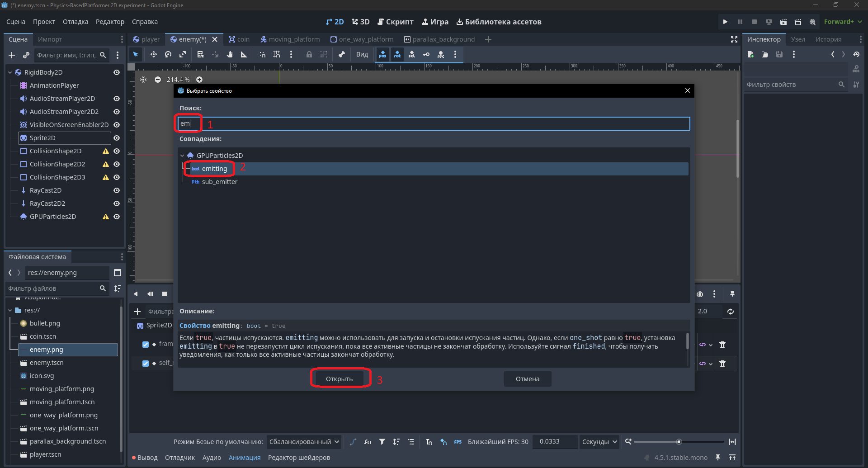Open the Отладка menu

[x=75, y=22]
